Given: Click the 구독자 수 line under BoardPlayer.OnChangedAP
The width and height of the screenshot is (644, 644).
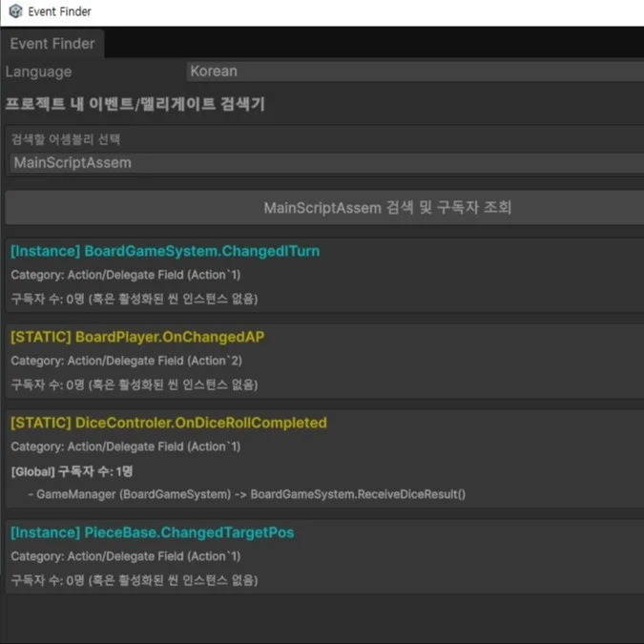Looking at the screenshot, I should click(135, 384).
